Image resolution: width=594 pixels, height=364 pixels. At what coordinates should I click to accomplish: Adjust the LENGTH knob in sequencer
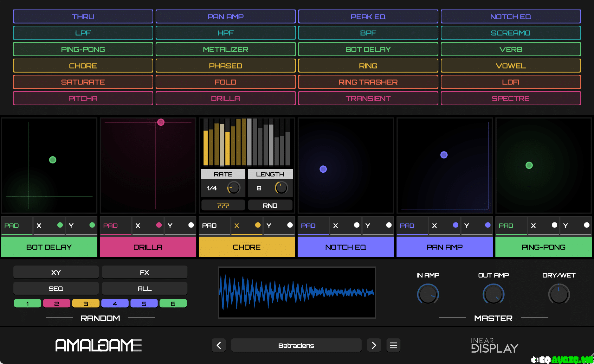pyautogui.click(x=281, y=188)
